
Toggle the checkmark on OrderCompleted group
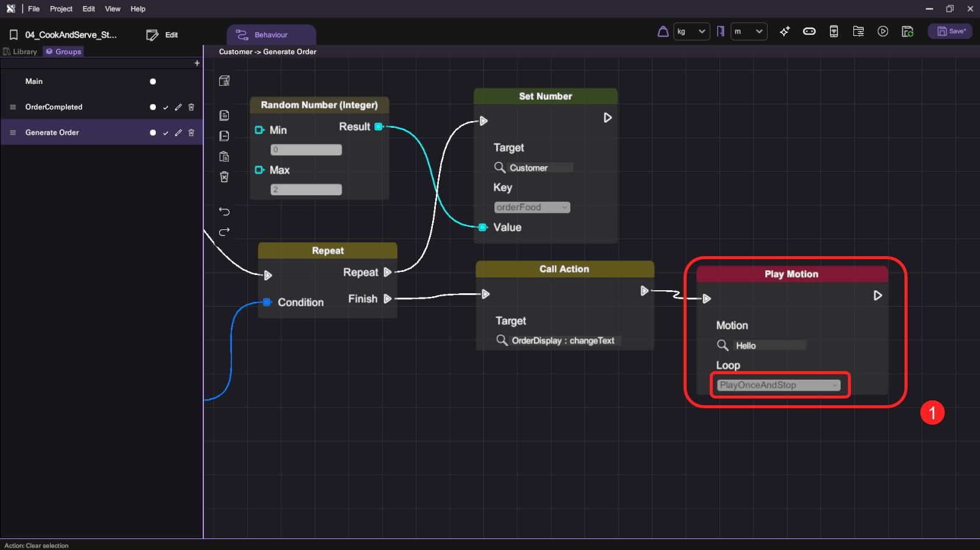tap(166, 108)
